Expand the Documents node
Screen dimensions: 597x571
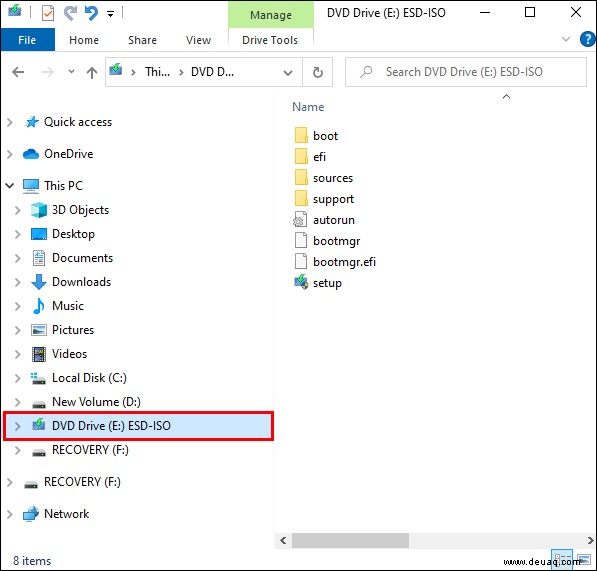pyautogui.click(x=18, y=258)
